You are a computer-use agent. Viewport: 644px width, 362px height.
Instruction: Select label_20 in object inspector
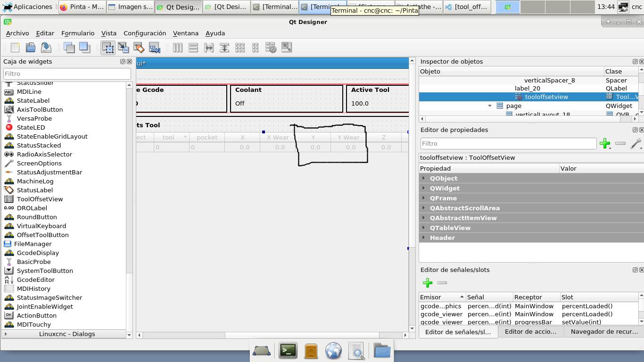tap(527, 88)
